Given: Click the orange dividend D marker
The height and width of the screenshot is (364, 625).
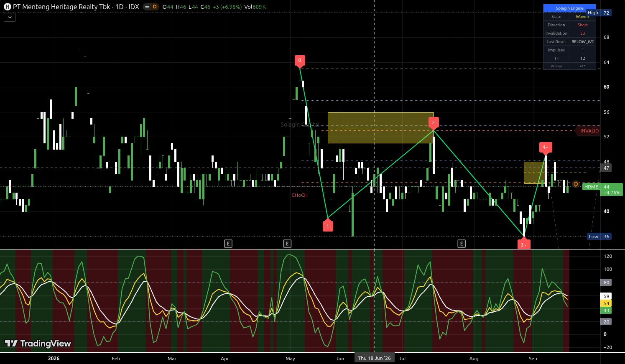Looking at the screenshot, I should coord(576,184).
